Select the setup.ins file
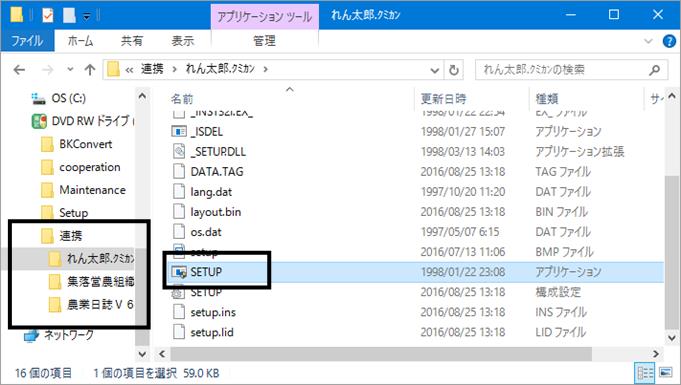Screen dimensions: 681x385 pos(213,312)
